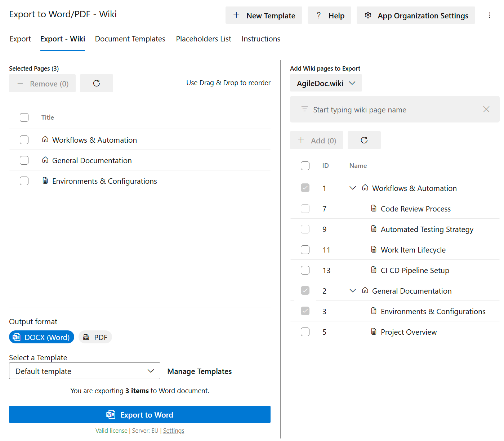Image resolution: width=504 pixels, height=441 pixels.
Task: Click the filter icon in the wiki search box
Action: click(304, 109)
